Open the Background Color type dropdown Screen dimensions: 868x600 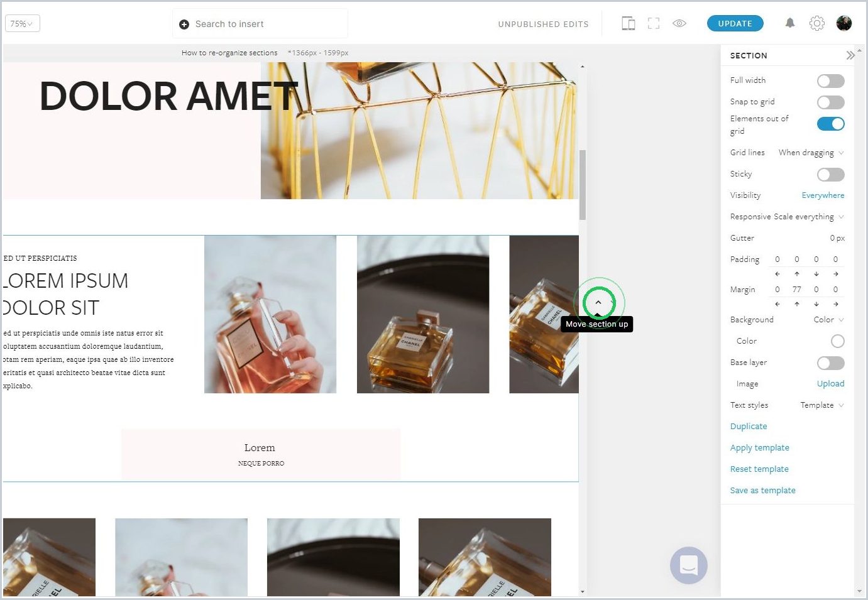click(x=828, y=320)
